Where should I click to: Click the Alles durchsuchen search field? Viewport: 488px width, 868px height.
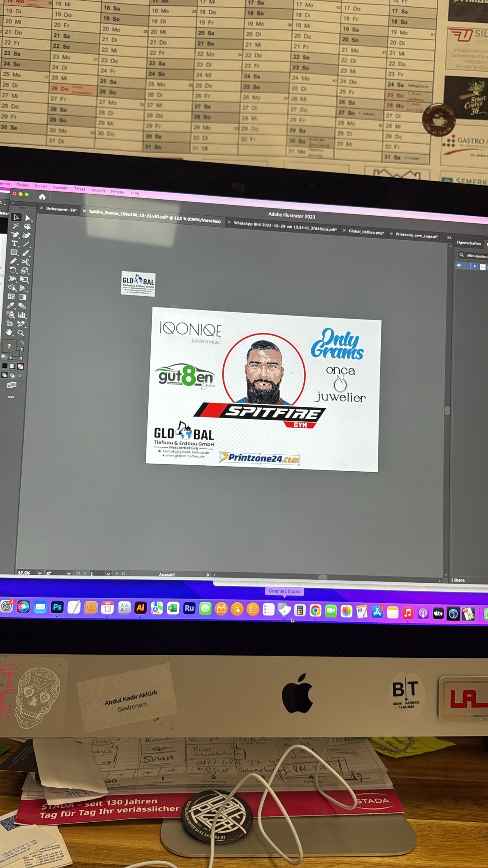coord(473,255)
